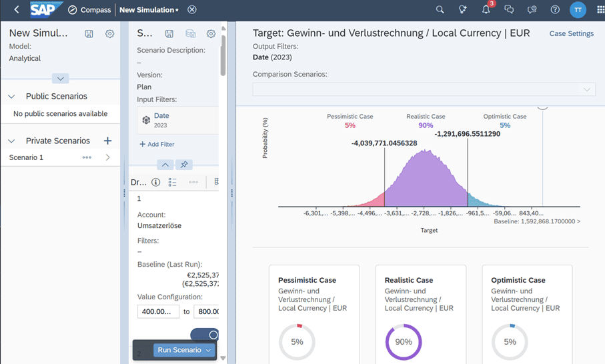Image resolution: width=605 pixels, height=364 pixels.
Task: Click the Add Filter button
Action: click(x=157, y=144)
